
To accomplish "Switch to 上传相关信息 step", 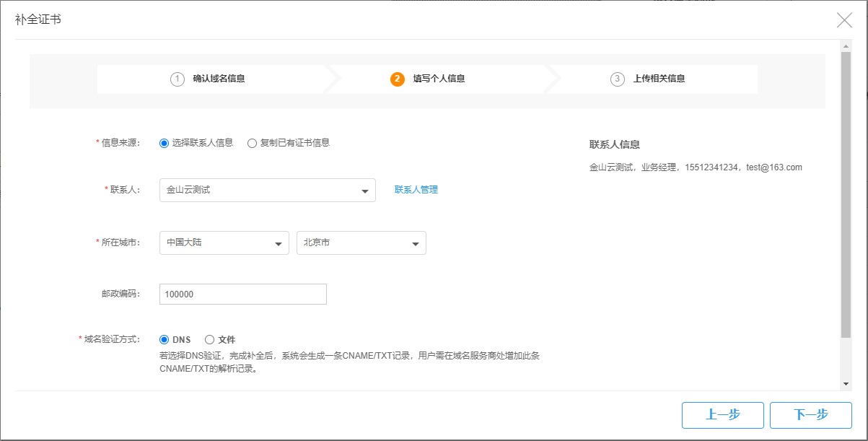I will [659, 79].
